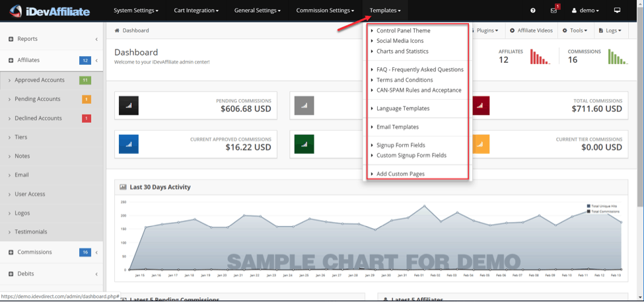Open the demo user account dropdown
Screen dimensions: 644x302
coord(585,11)
